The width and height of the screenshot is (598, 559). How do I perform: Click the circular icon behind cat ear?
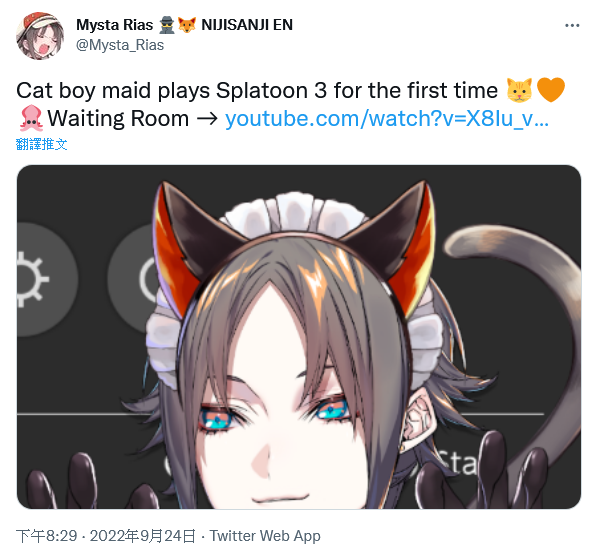click(133, 278)
